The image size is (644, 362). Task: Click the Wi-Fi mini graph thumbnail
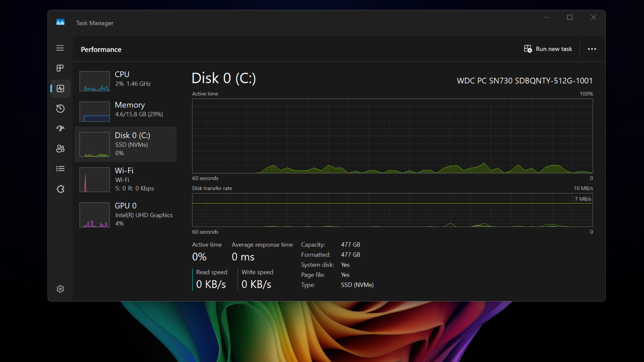[95, 179]
